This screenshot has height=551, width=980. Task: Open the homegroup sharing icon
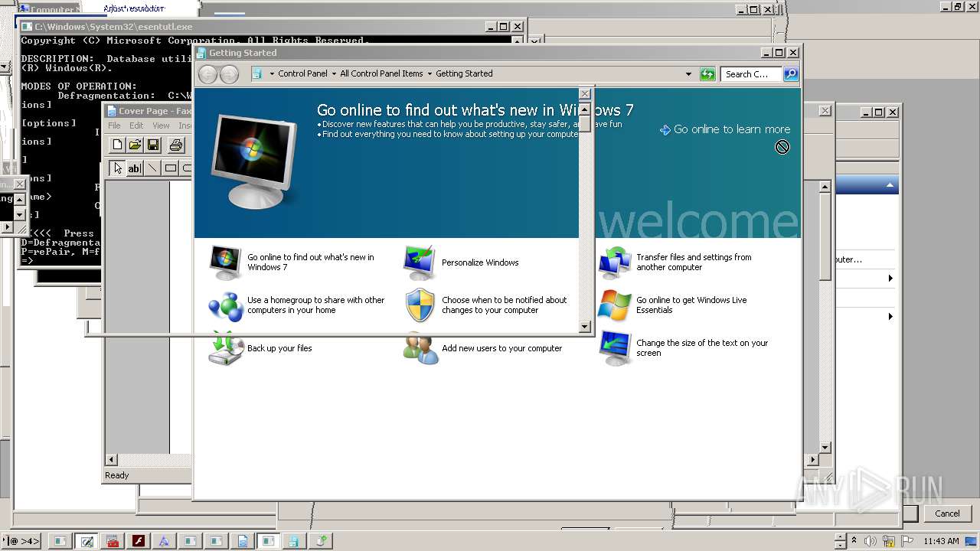click(x=226, y=305)
